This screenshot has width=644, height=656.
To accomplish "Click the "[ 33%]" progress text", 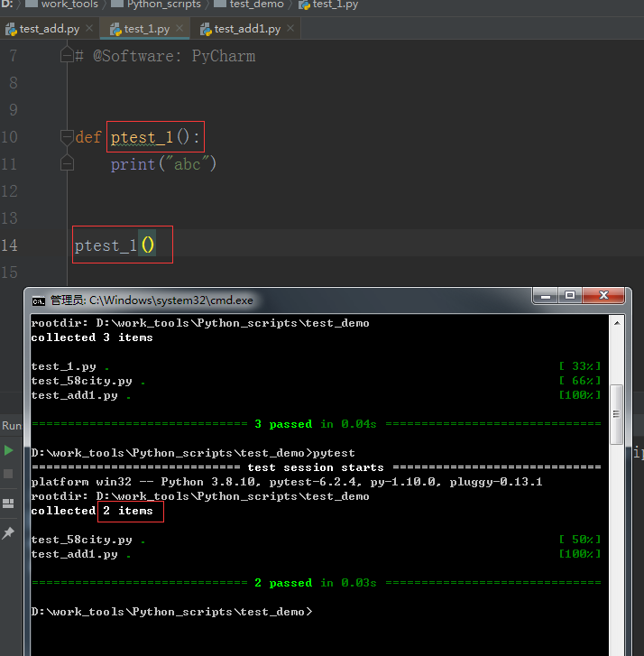I will pos(580,366).
